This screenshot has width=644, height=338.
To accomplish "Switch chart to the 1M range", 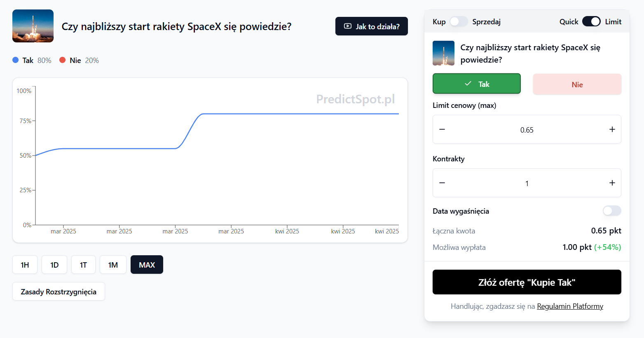I will pos(113,265).
